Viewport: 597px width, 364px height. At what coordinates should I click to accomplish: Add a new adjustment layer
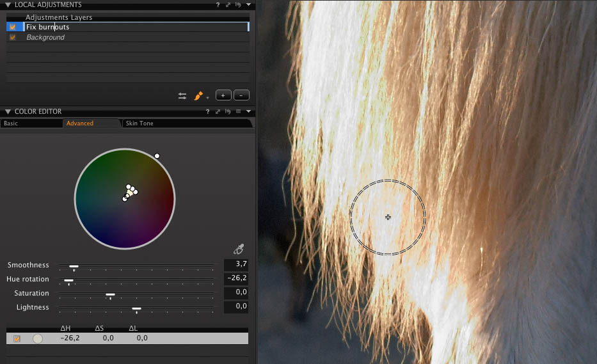pos(223,95)
